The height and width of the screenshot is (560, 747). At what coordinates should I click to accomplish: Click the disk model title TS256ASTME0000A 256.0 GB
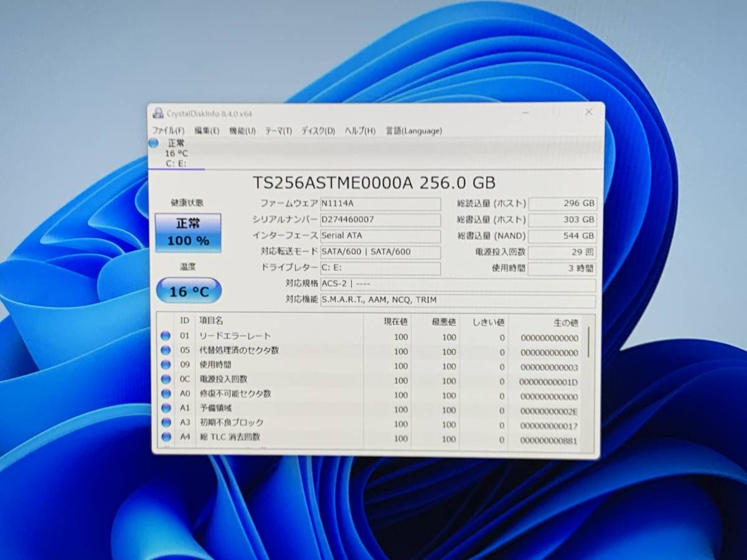click(x=374, y=182)
